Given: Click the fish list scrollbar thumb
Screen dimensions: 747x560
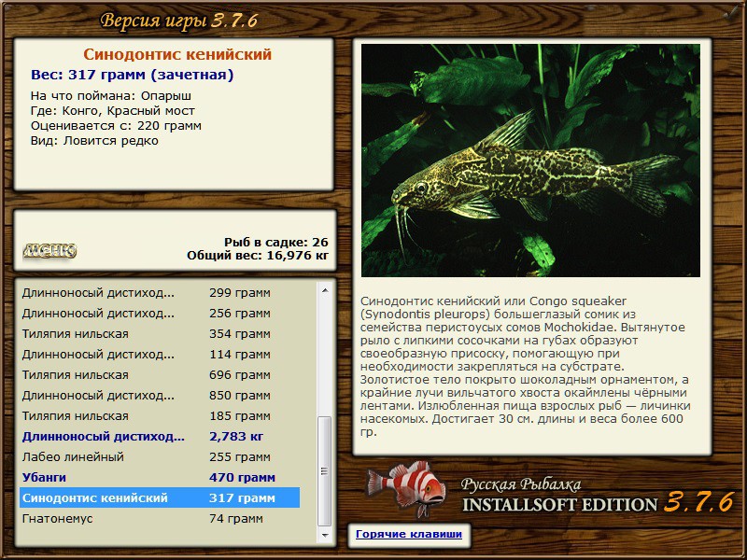Looking at the screenshot, I should pos(325,471).
